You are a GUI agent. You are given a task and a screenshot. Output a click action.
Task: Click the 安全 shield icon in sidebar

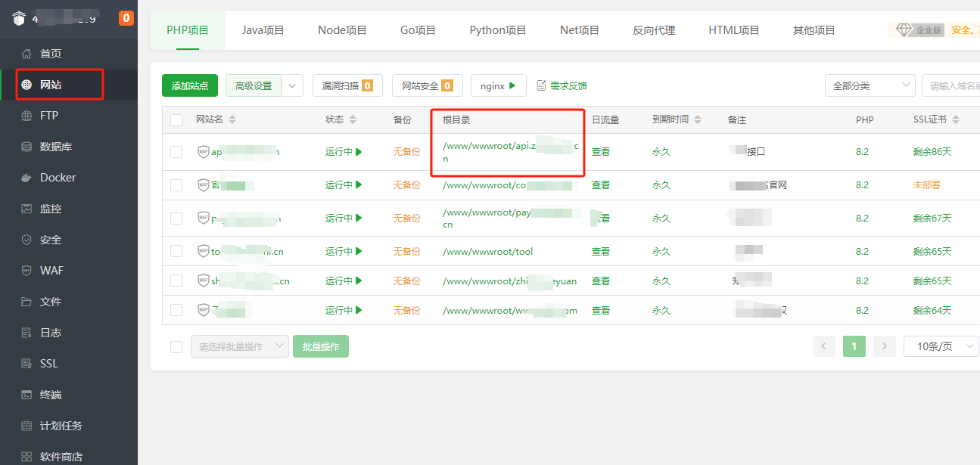point(26,240)
